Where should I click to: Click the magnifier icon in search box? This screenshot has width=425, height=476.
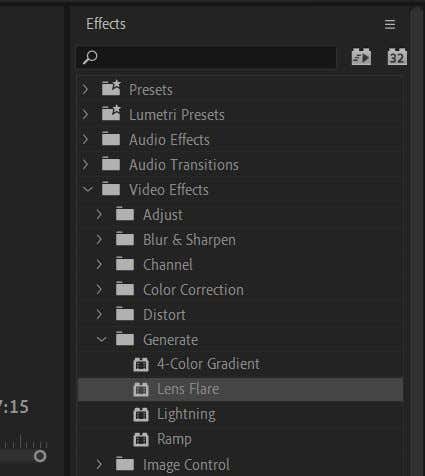point(90,57)
